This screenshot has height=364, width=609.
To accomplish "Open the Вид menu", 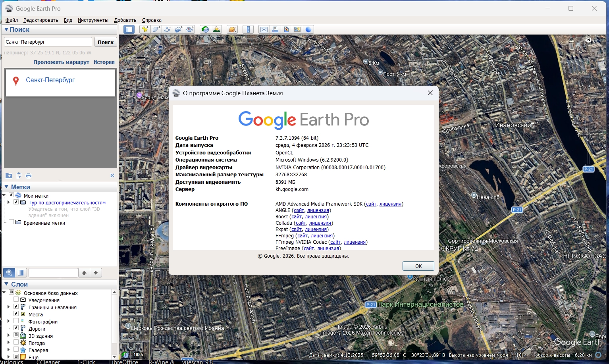I will pyautogui.click(x=68, y=20).
